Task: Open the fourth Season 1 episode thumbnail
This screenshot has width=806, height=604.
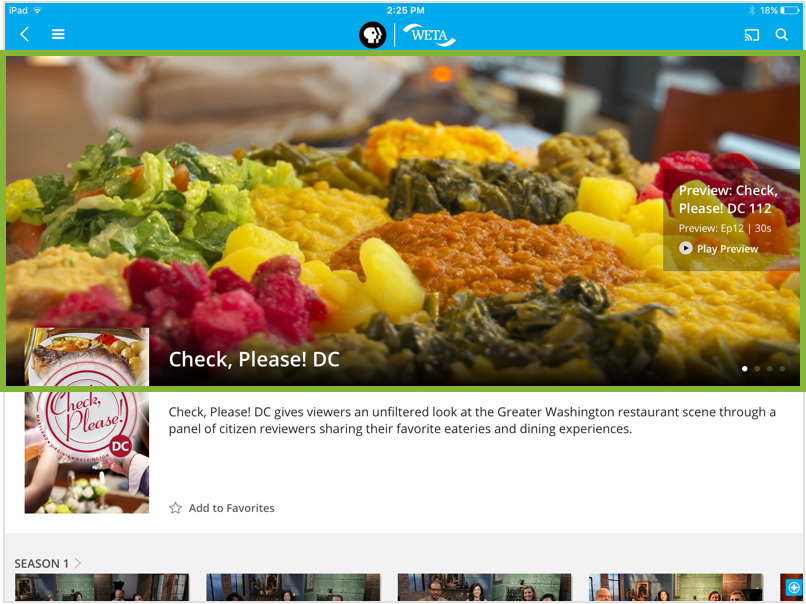Action: pos(675,587)
